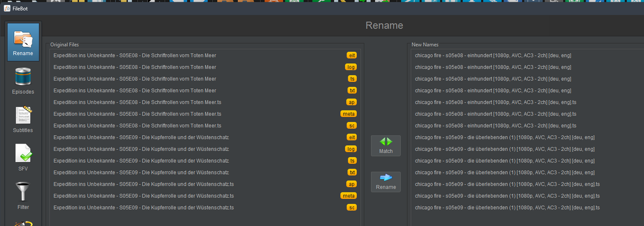
Task: Select S05E09 Kupferrolle file with ts badge
Action: [205, 161]
